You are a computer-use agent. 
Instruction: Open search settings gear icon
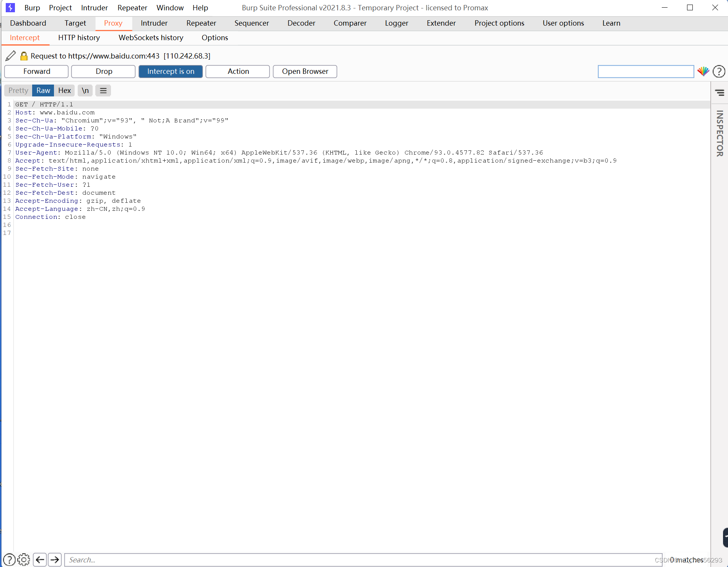coord(24,560)
